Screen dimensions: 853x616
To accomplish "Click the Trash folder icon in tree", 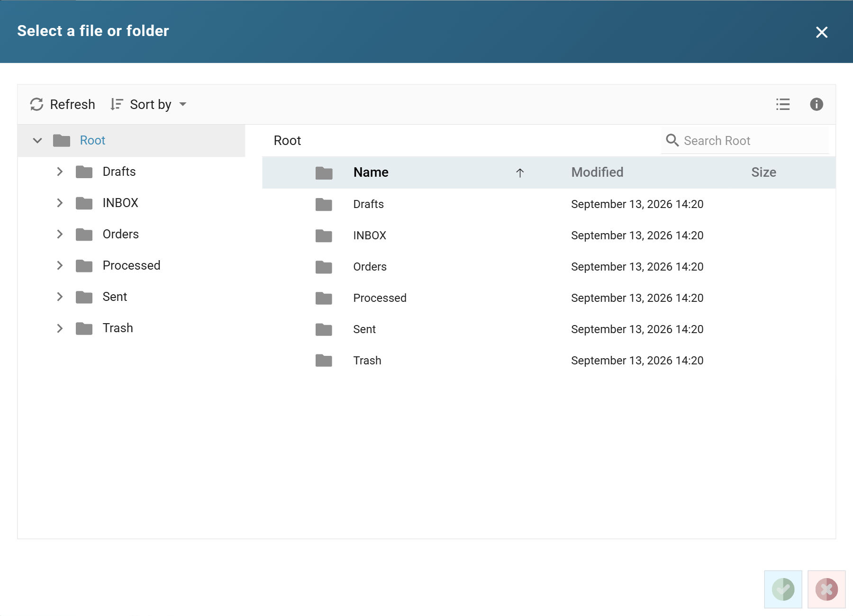I will pyautogui.click(x=84, y=328).
